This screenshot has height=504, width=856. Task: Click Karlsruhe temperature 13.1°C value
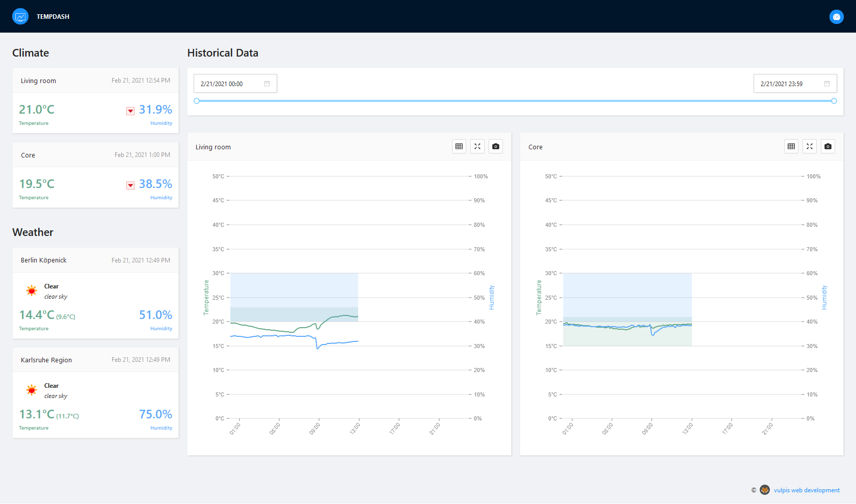tap(37, 414)
